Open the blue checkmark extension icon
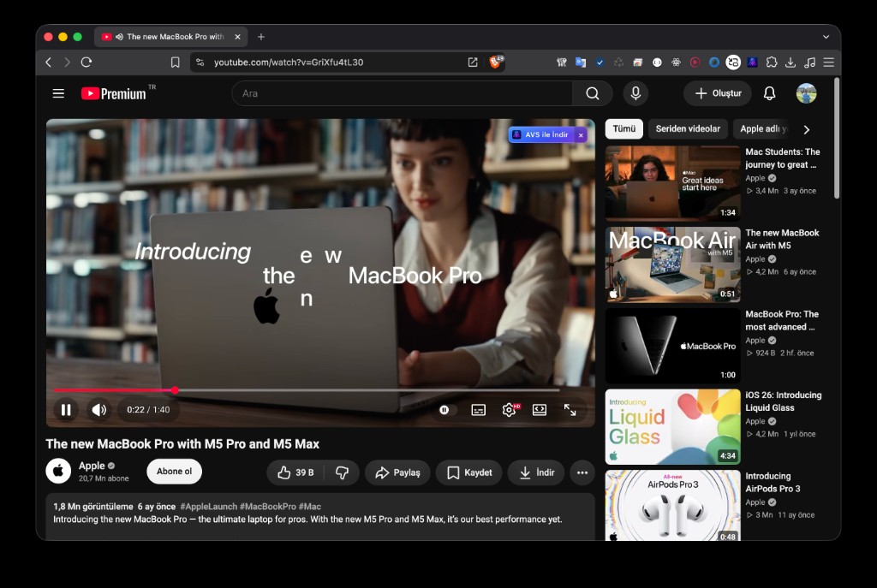The width and height of the screenshot is (877, 588). [600, 62]
